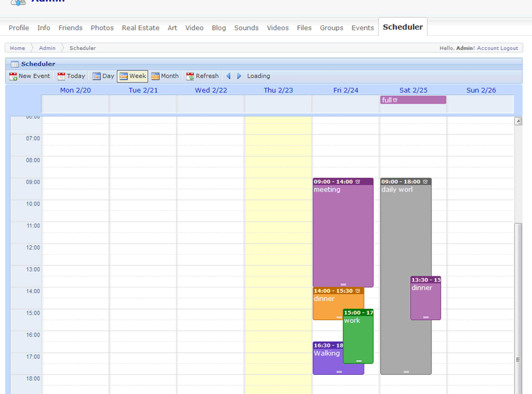
Task: Open the Art tab
Action: click(172, 28)
